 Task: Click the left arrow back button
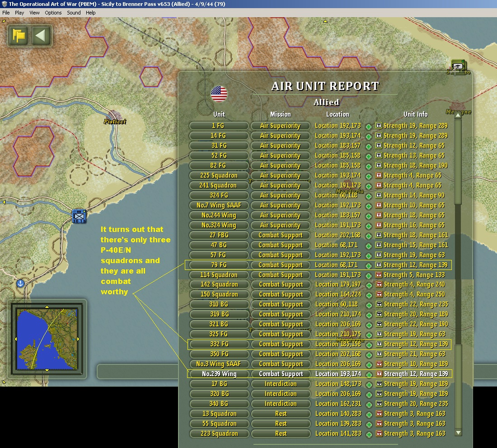41,36
